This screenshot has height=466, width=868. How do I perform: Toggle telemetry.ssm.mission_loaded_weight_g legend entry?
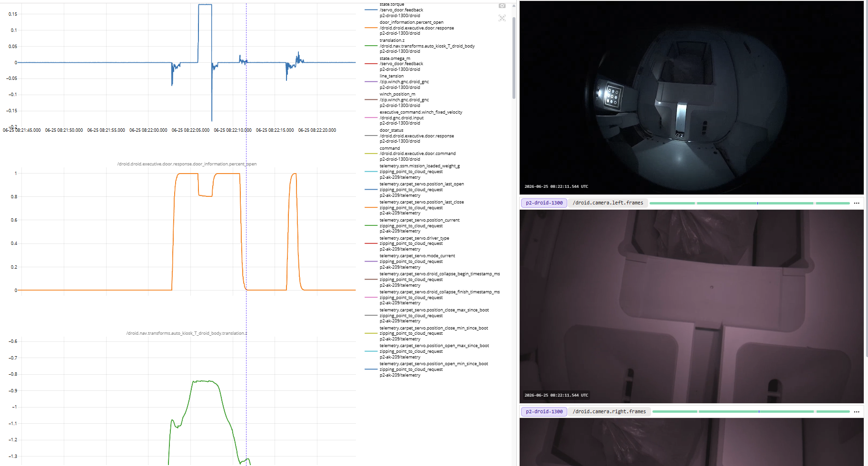(412, 172)
